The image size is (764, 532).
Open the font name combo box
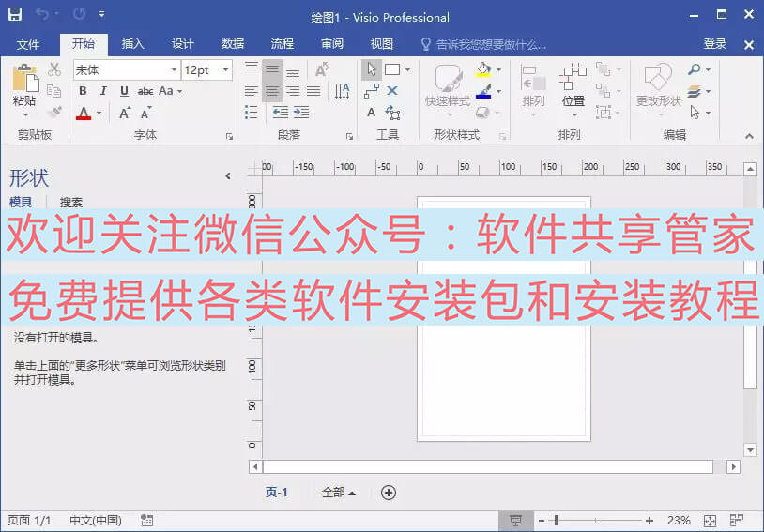127,70
